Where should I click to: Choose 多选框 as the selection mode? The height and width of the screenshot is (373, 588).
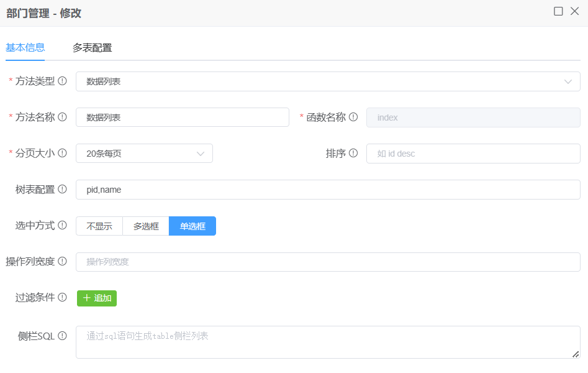pos(146,226)
